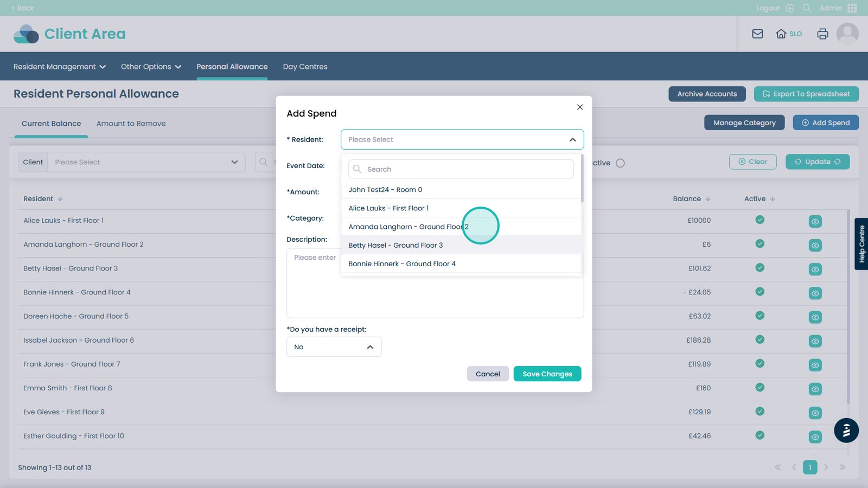Image resolution: width=868 pixels, height=488 pixels.
Task: Switch to Amount to Remove tab
Action: [131, 124]
